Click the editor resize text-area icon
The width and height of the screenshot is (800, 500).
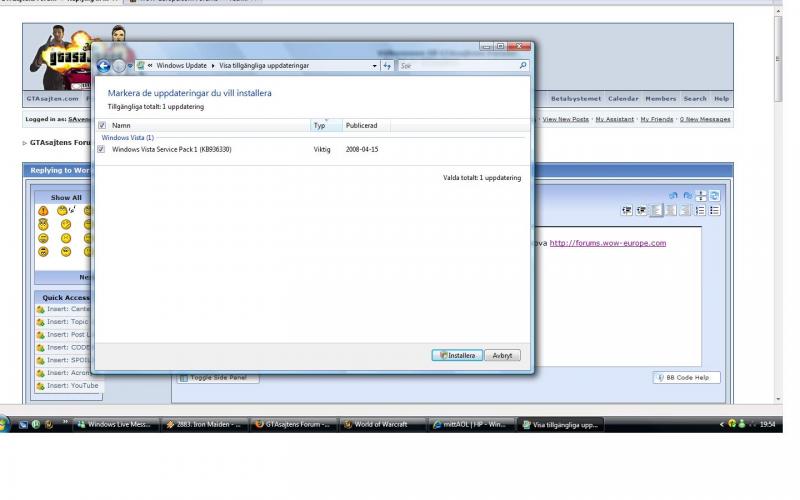[x=701, y=196]
